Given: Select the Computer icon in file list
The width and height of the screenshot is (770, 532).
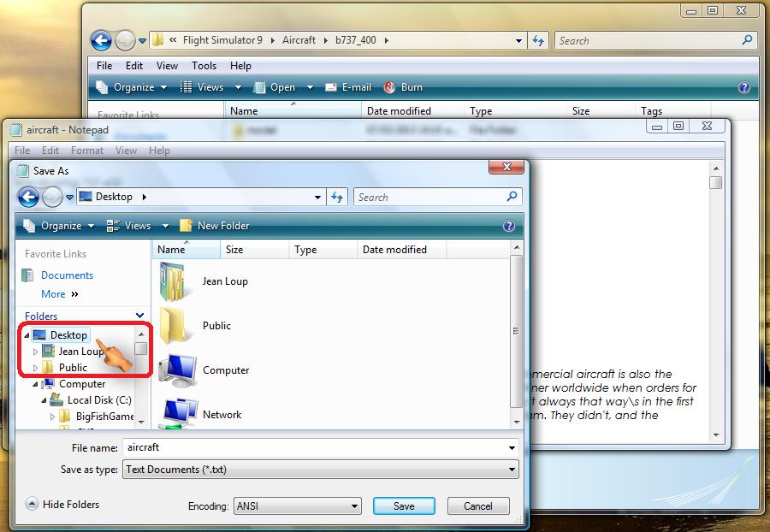Looking at the screenshot, I should [x=178, y=370].
